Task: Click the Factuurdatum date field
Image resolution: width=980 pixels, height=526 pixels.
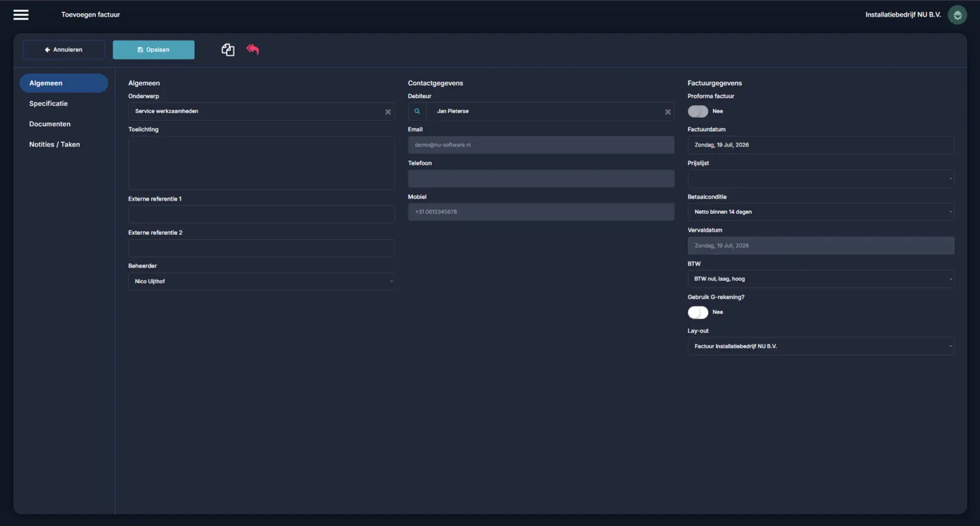Action: click(821, 145)
